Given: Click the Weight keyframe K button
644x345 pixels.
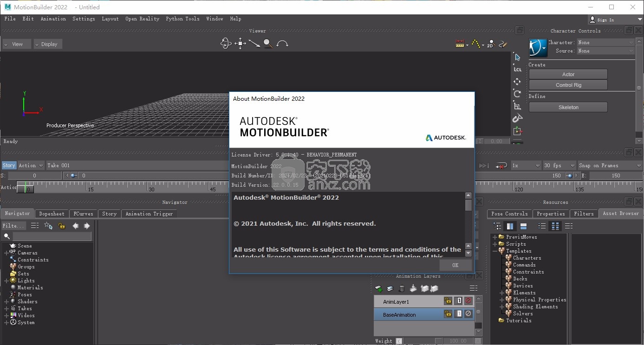Looking at the screenshot, I should tap(399, 341).
